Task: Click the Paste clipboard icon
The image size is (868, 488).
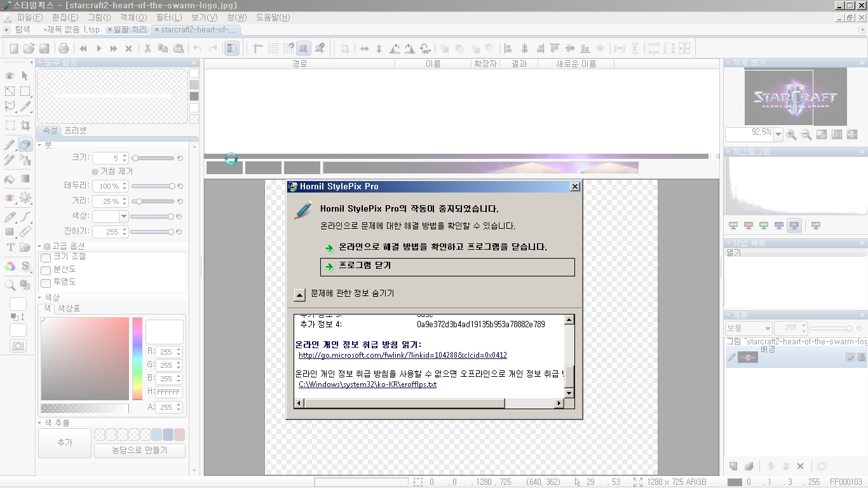Action: pyautogui.click(x=179, y=48)
